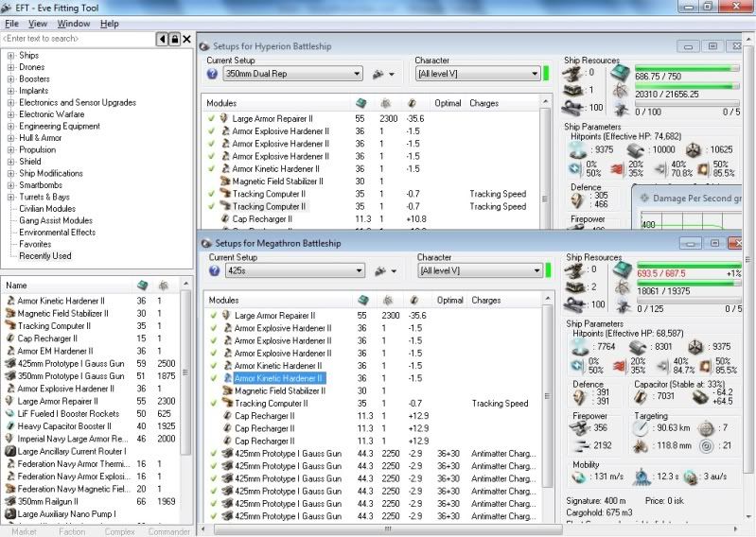Open the File menu
This screenshot has height=537, width=756.
(11, 24)
